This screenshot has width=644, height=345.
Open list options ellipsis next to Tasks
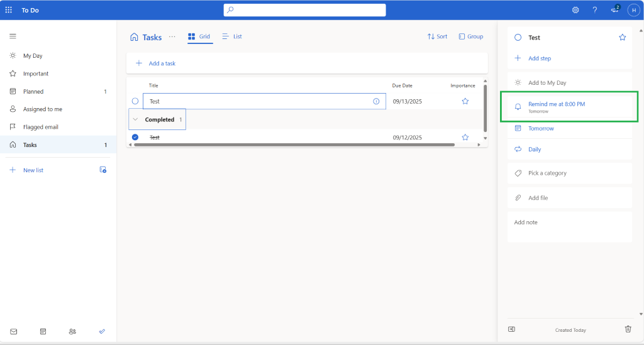(x=172, y=36)
